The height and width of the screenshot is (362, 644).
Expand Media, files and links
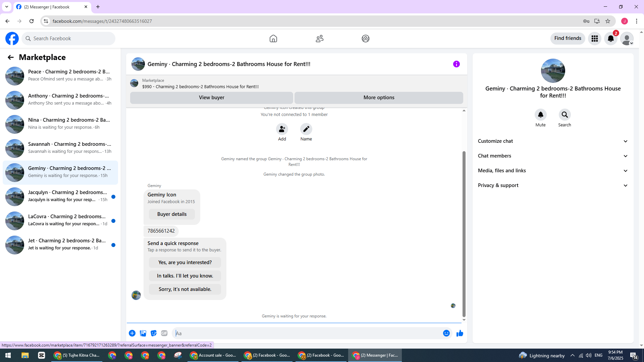[x=553, y=171]
